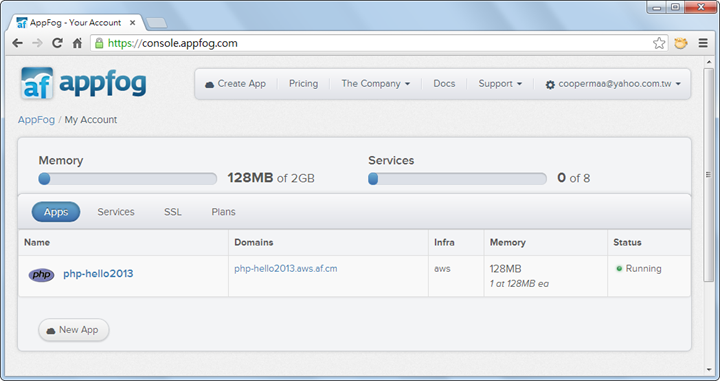Expand the Support dropdown menu
This screenshot has height=381, width=720.
coord(500,84)
